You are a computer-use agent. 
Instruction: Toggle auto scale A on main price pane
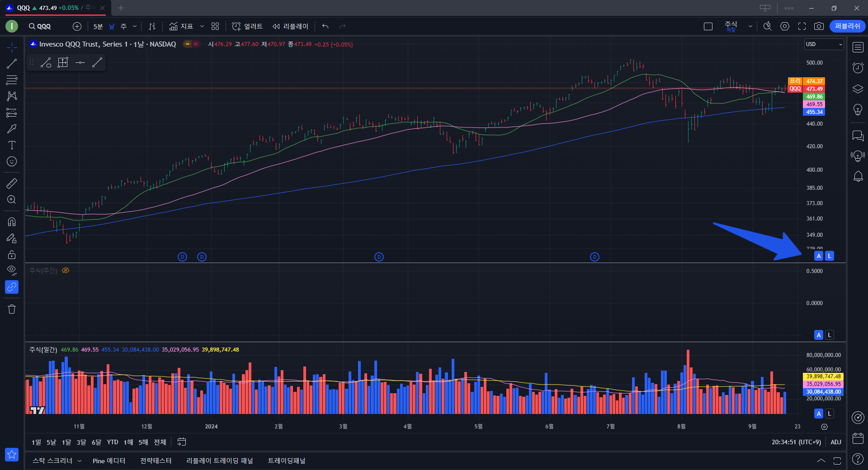coord(819,256)
